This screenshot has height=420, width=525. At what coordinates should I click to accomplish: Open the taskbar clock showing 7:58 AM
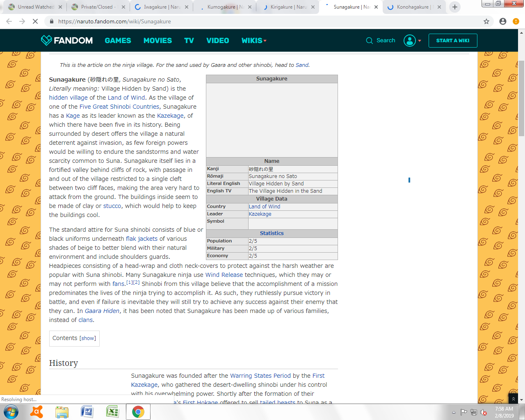click(x=504, y=412)
